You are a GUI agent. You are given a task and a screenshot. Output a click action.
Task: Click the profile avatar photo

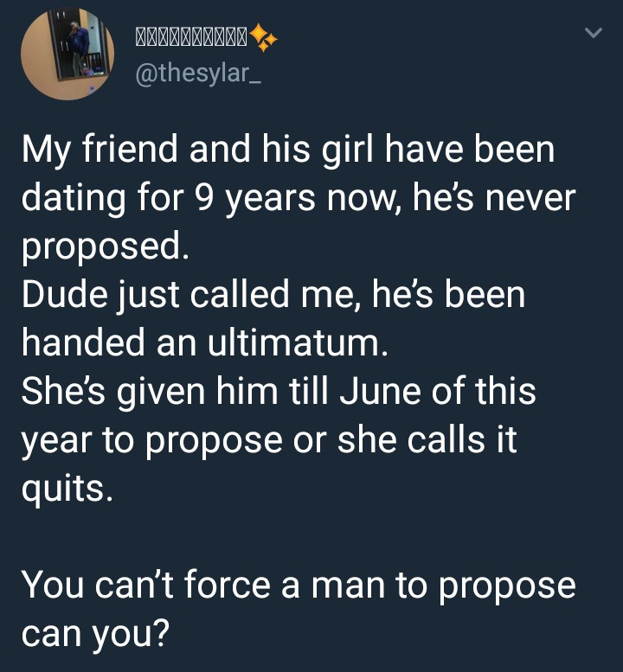click(68, 54)
